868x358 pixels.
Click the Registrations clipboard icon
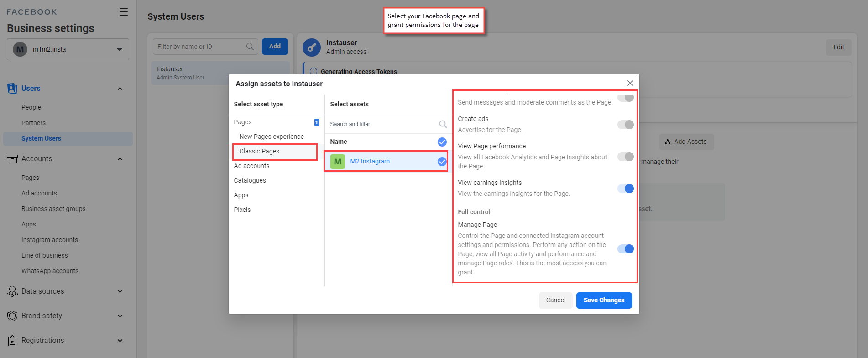click(12, 341)
